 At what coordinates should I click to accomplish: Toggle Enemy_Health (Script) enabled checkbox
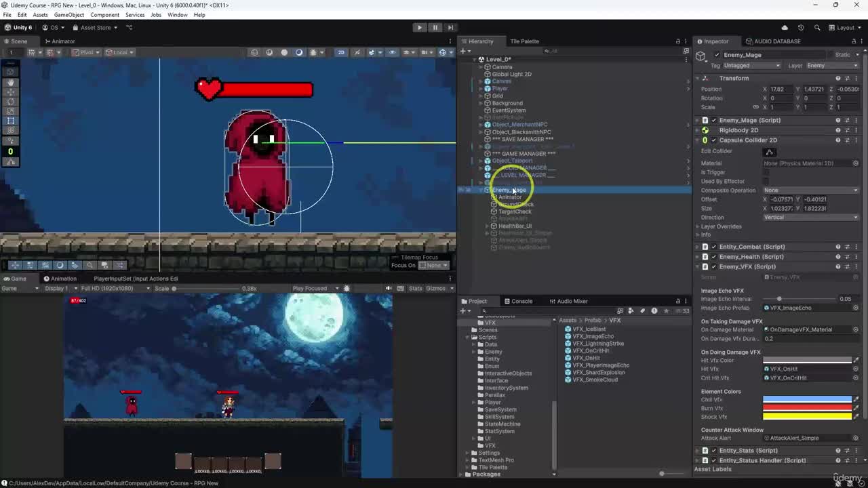tap(713, 257)
